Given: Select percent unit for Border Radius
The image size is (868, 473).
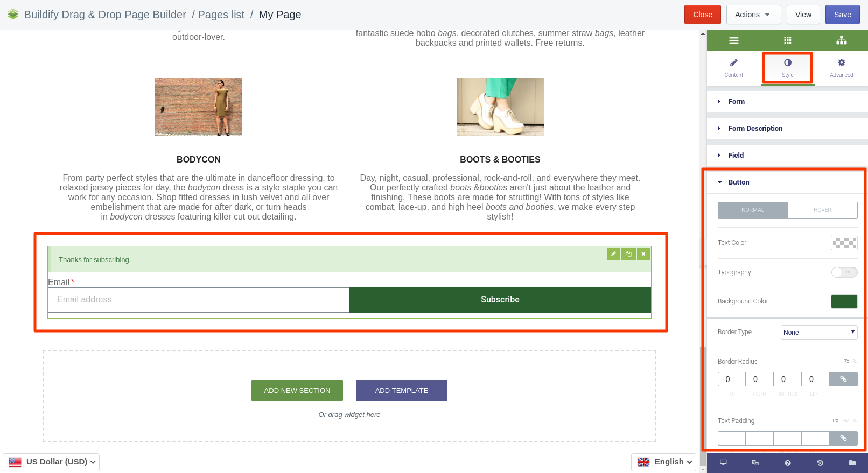Looking at the screenshot, I should 855,362.
